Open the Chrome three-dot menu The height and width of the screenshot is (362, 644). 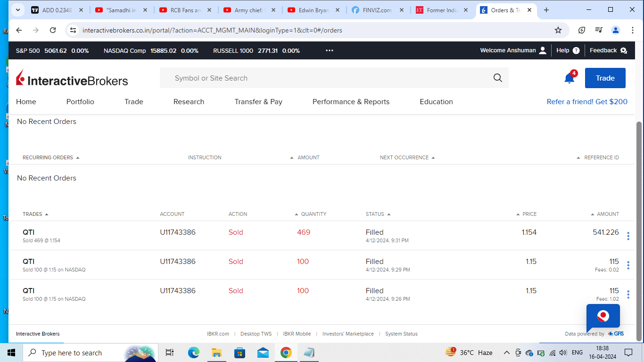[x=633, y=30]
